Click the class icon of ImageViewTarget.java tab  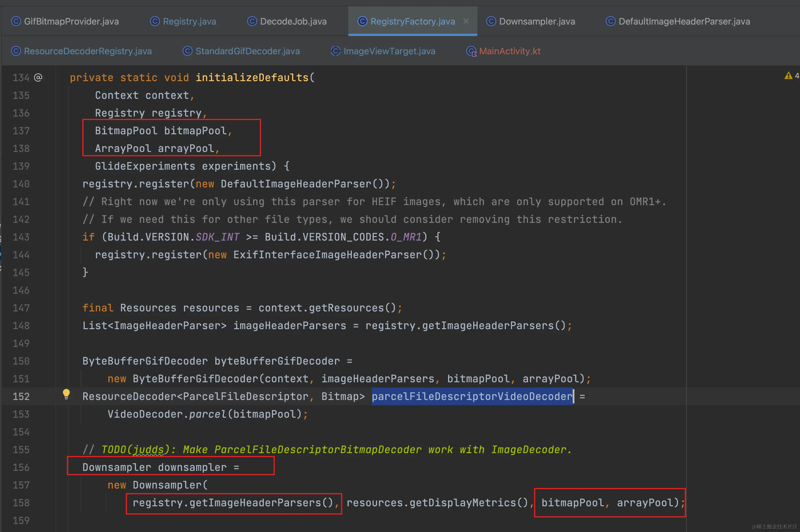tap(335, 51)
